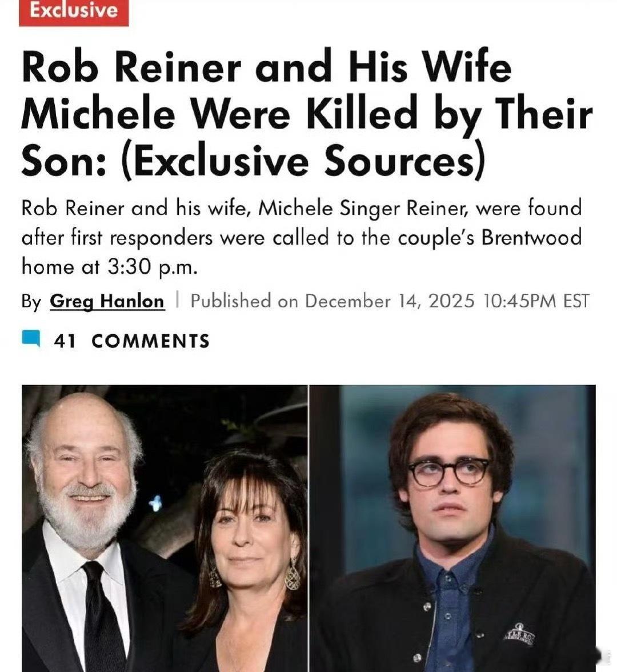Click the '3:30 p.m.' text in summary

click(x=153, y=267)
